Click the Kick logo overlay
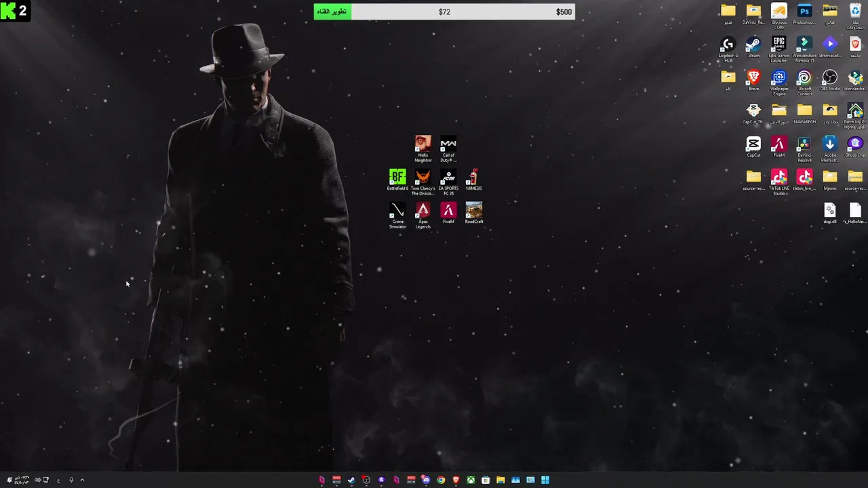Viewport: 868px width, 488px height. pyautogui.click(x=15, y=11)
